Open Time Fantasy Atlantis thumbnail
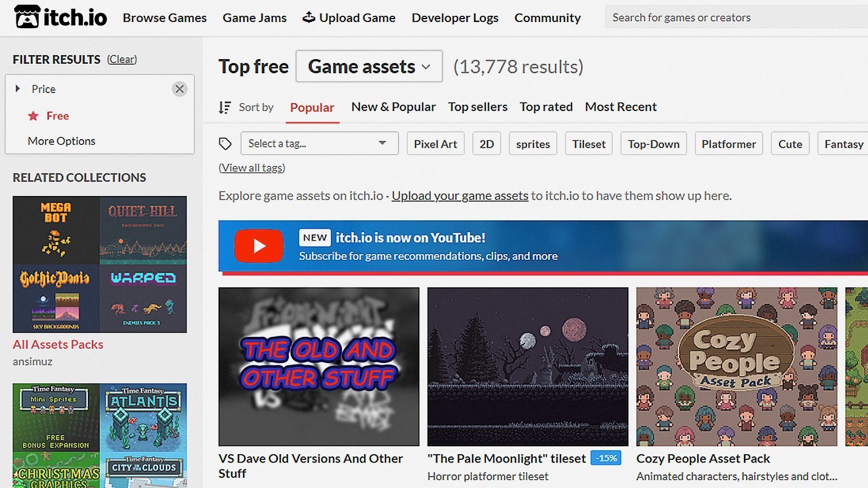This screenshot has width=868, height=488. [143, 418]
